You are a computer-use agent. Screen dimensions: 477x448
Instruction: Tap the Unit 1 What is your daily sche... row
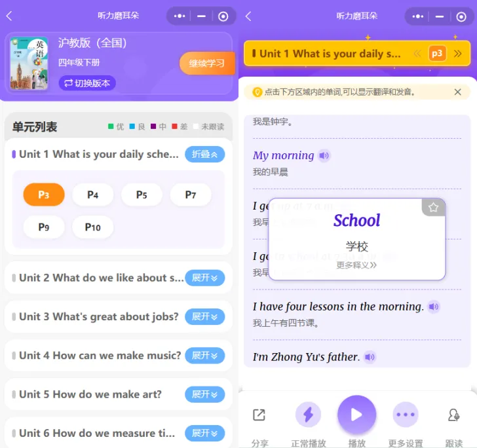click(119, 154)
